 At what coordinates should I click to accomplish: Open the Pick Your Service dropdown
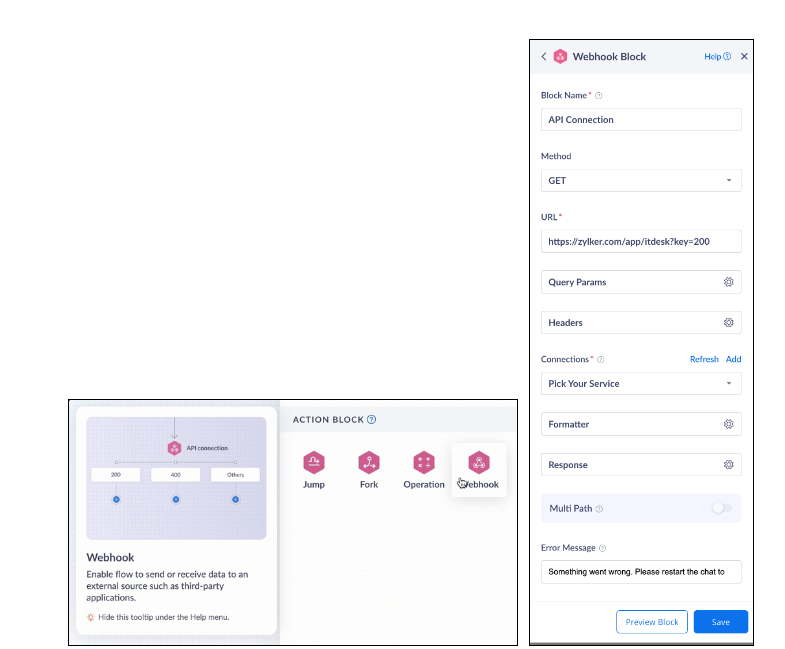(x=640, y=383)
